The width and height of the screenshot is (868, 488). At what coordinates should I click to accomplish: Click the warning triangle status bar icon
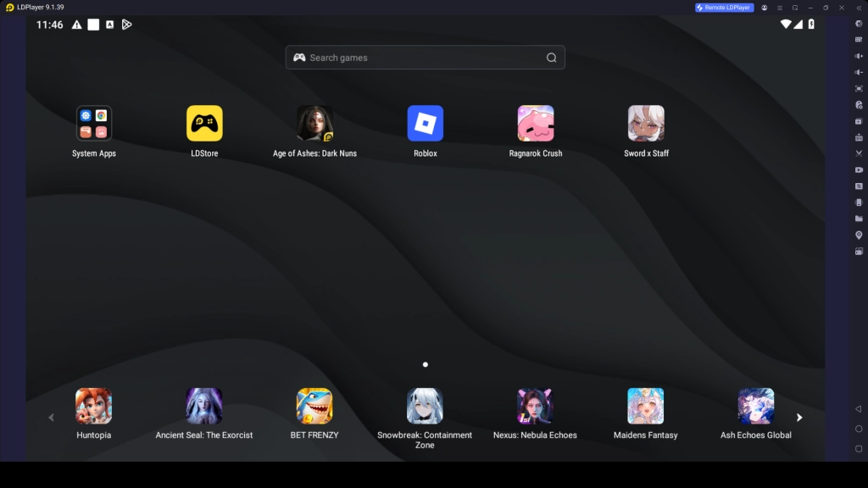pyautogui.click(x=77, y=25)
